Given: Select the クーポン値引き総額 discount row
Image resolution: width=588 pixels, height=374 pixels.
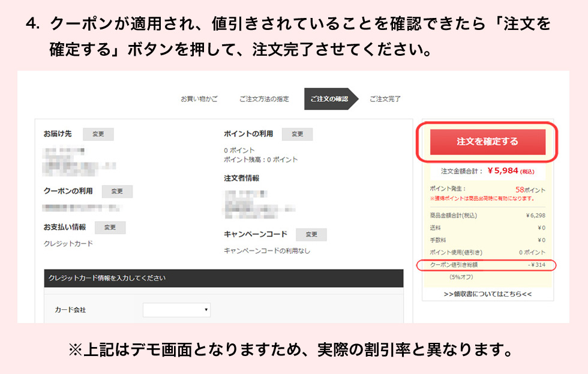Looking at the screenshot, I should point(487,264).
